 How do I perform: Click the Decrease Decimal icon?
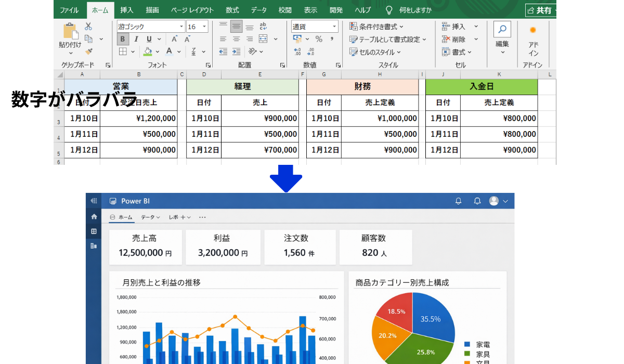coord(311,51)
